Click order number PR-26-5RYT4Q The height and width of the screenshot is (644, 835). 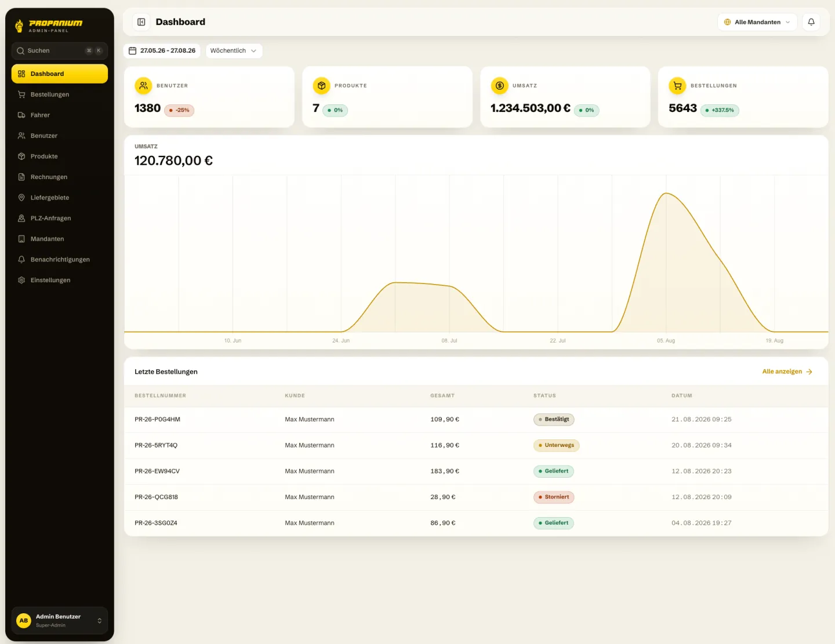coord(156,446)
